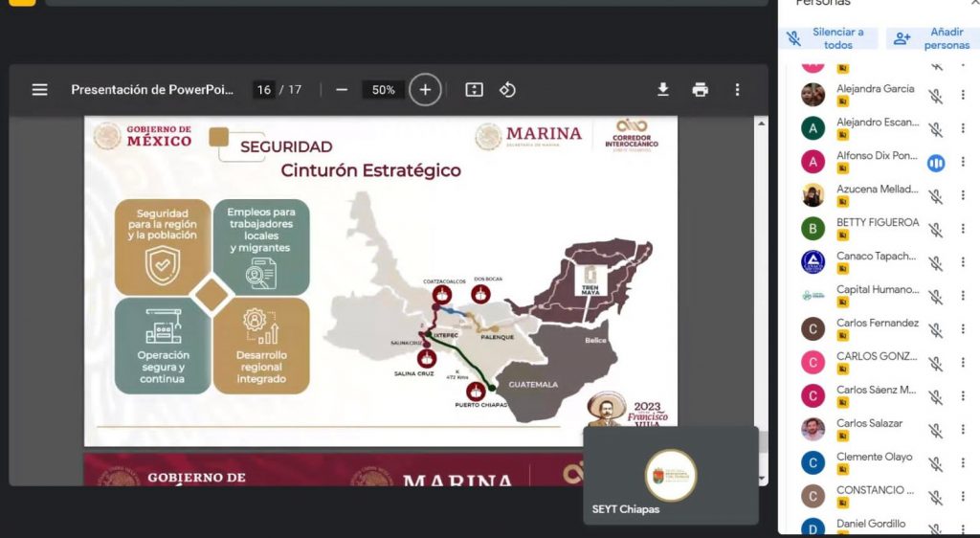Select Canaco Tapachula participant entry
This screenshot has height=538, width=980.
tap(875, 257)
